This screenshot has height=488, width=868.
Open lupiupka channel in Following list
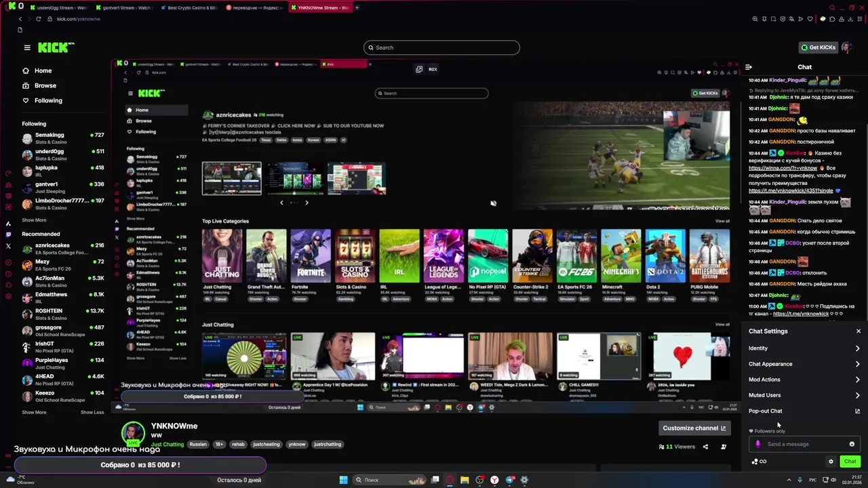point(62,171)
